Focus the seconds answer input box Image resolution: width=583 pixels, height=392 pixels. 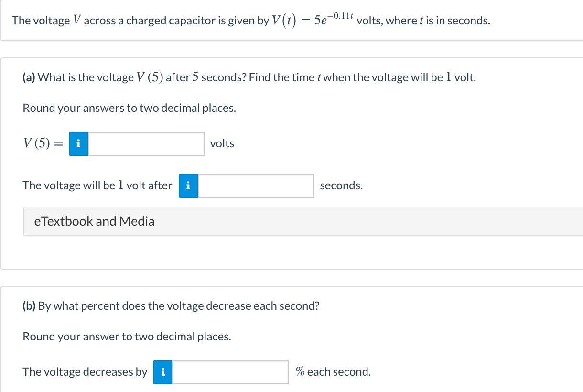coord(256,186)
